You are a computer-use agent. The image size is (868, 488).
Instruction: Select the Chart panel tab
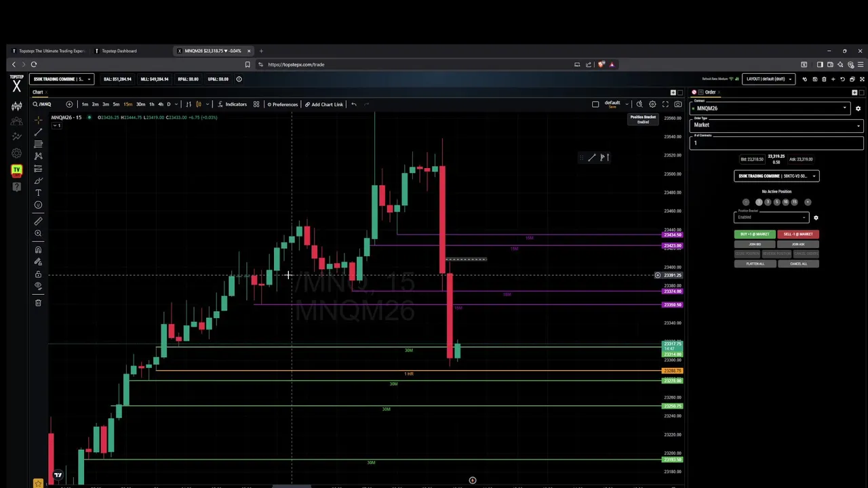38,92
